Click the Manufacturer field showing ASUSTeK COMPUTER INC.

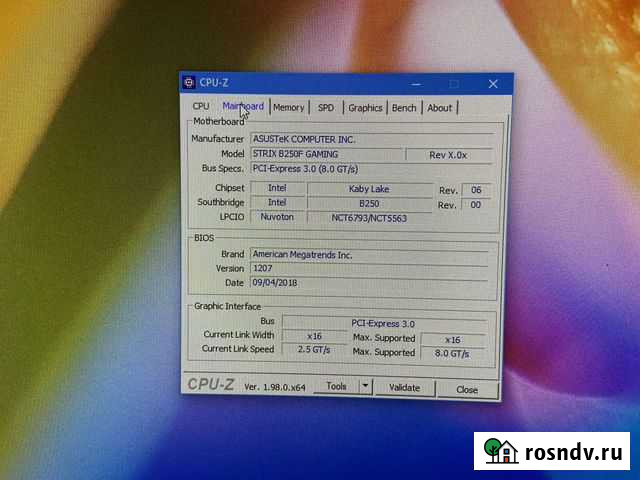pyautogui.click(x=370, y=139)
